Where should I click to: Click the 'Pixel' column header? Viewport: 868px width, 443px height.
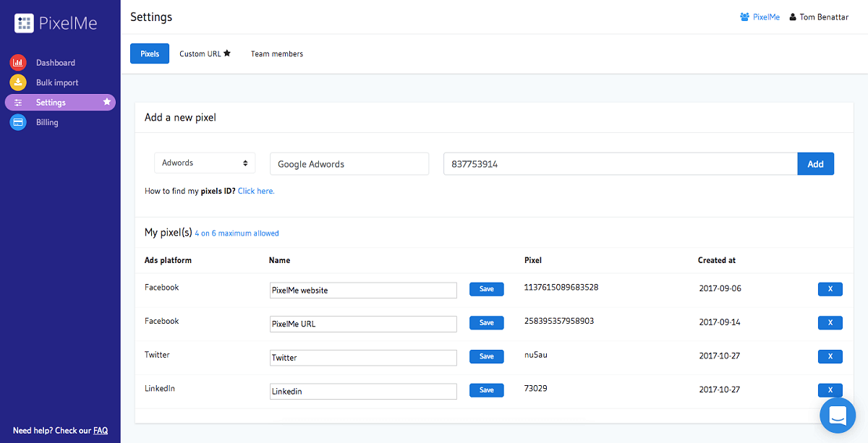click(x=533, y=260)
